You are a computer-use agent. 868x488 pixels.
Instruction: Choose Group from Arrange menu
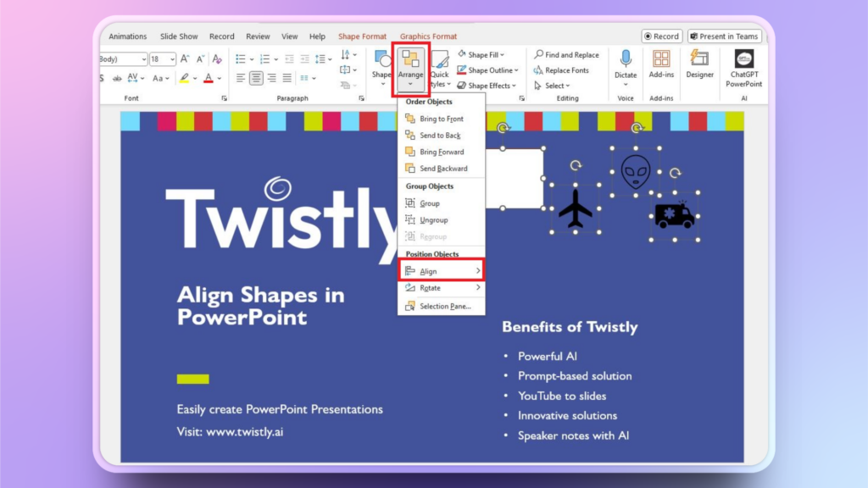click(x=441, y=203)
